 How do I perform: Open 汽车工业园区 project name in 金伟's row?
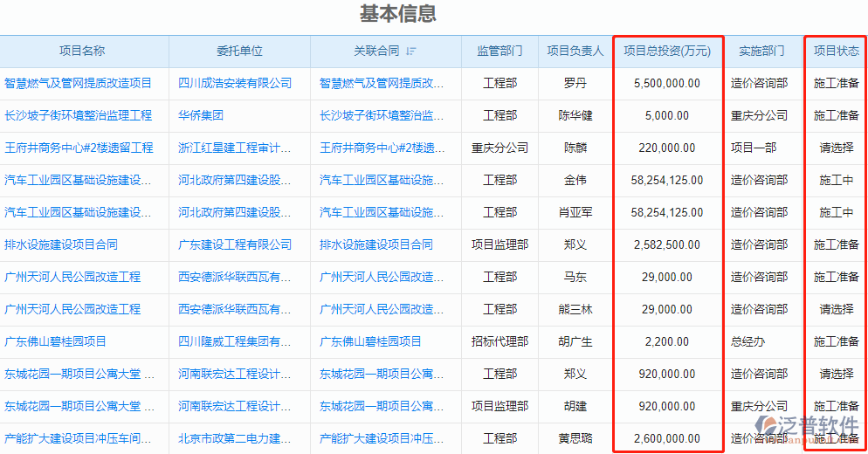click(x=78, y=180)
